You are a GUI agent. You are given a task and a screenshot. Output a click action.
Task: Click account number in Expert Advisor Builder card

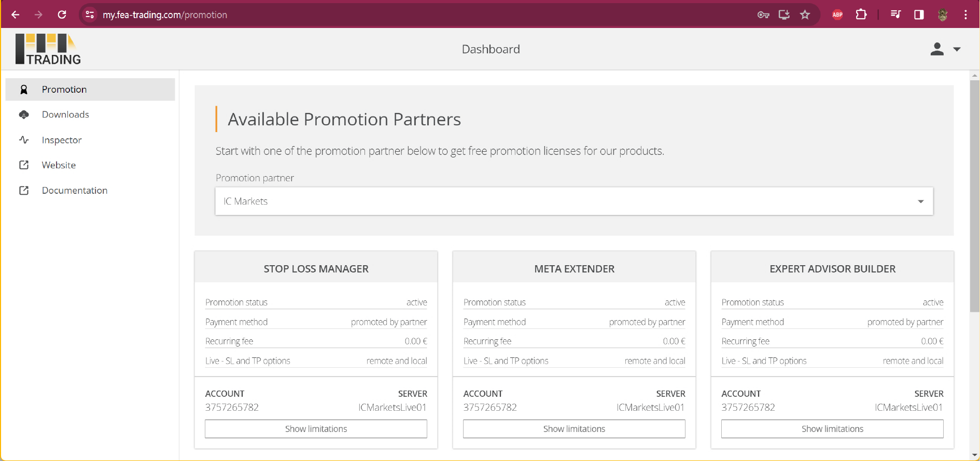pyautogui.click(x=748, y=407)
